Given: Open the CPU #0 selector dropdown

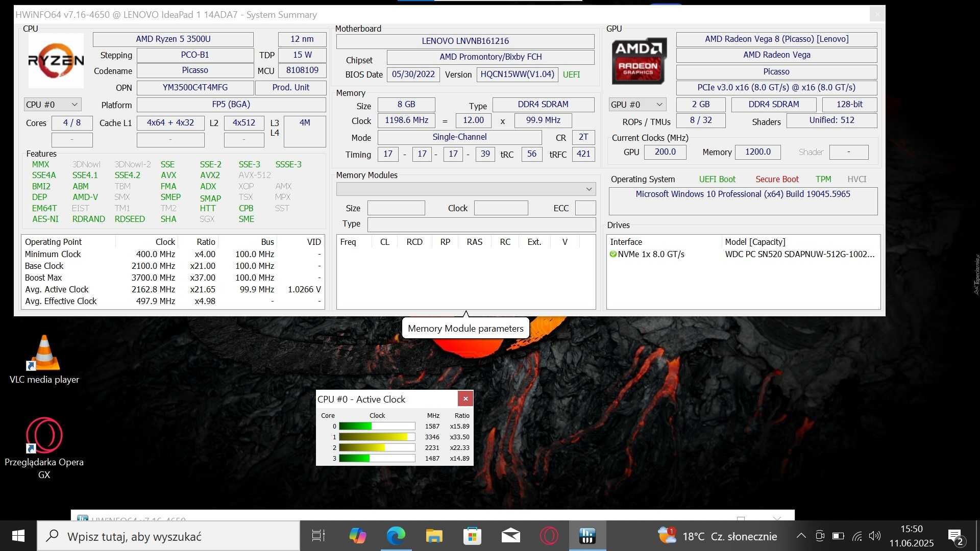Looking at the screenshot, I should coord(53,105).
